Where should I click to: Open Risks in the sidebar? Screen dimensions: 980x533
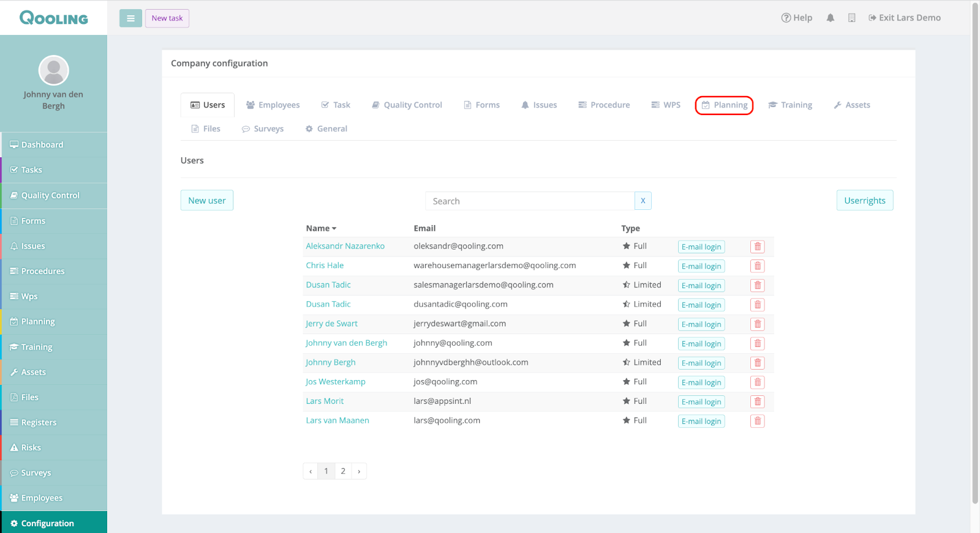[54, 447]
